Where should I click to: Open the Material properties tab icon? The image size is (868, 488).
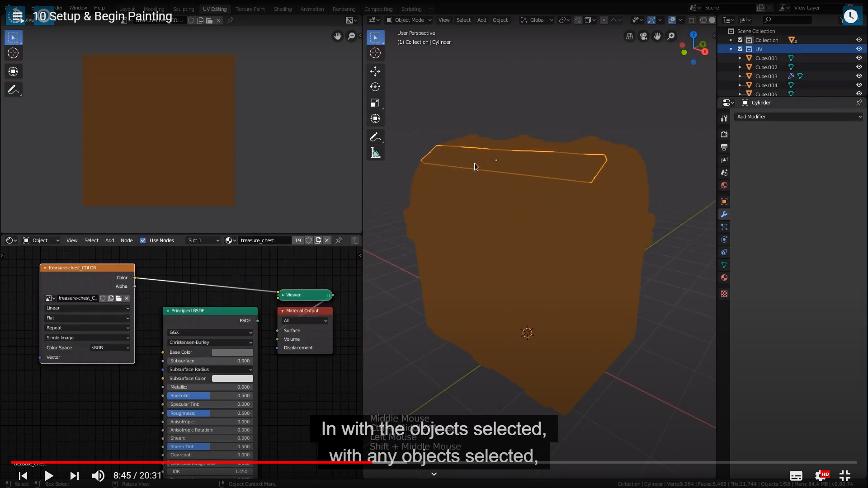[x=724, y=277]
